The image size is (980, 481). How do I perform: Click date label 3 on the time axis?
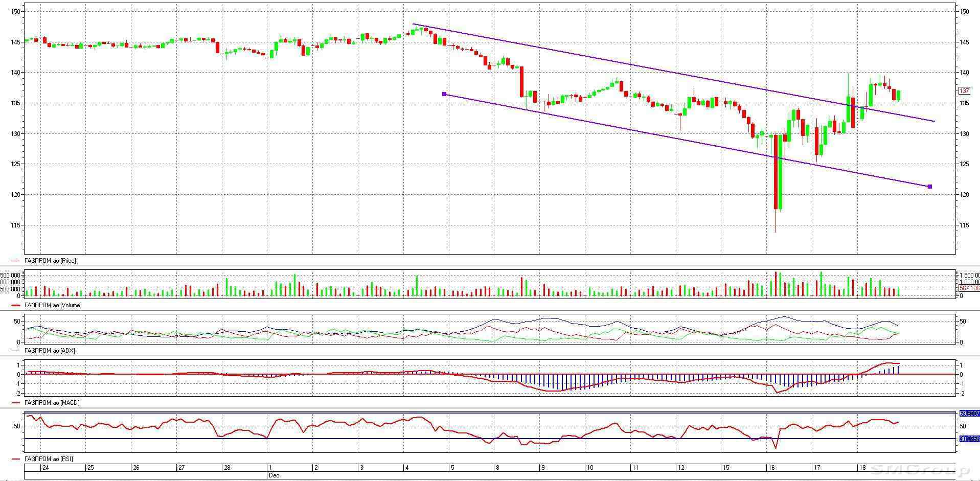(x=361, y=468)
